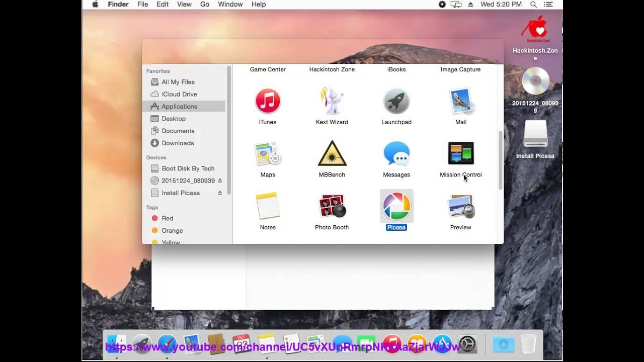The height and width of the screenshot is (362, 644).
Task: Open Safari compass in the Dock
Action: coord(167,344)
